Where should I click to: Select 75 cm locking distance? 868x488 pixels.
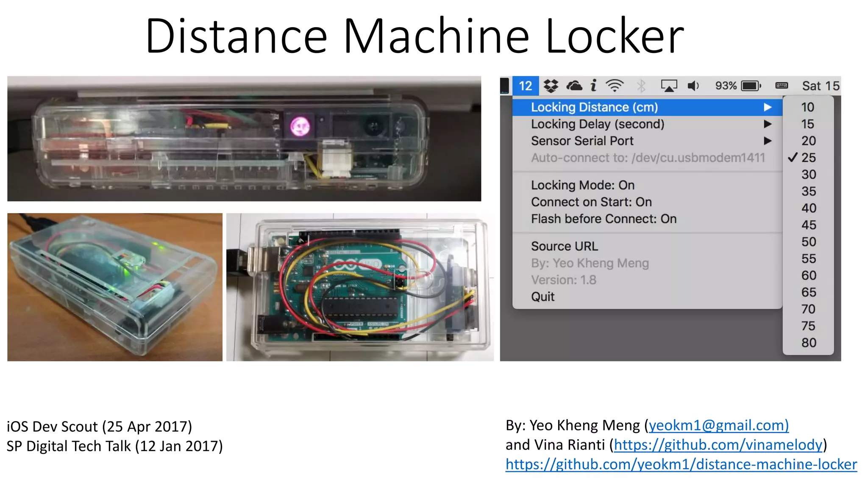[x=808, y=326]
